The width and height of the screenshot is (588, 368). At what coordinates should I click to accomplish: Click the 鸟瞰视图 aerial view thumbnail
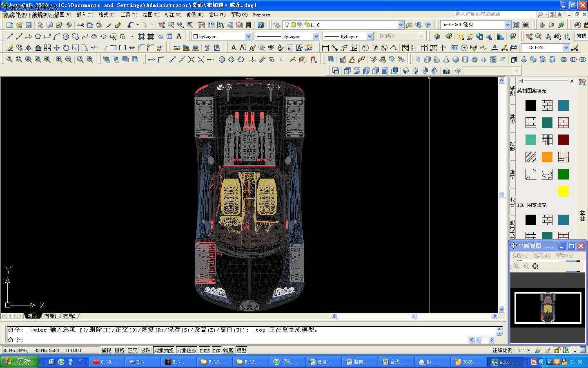pos(548,308)
